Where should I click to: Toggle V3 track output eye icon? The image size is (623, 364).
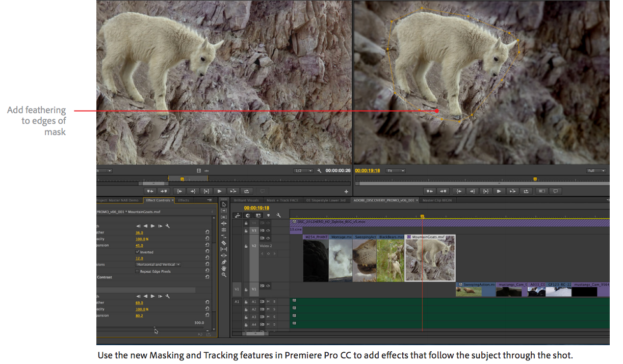[268, 230]
